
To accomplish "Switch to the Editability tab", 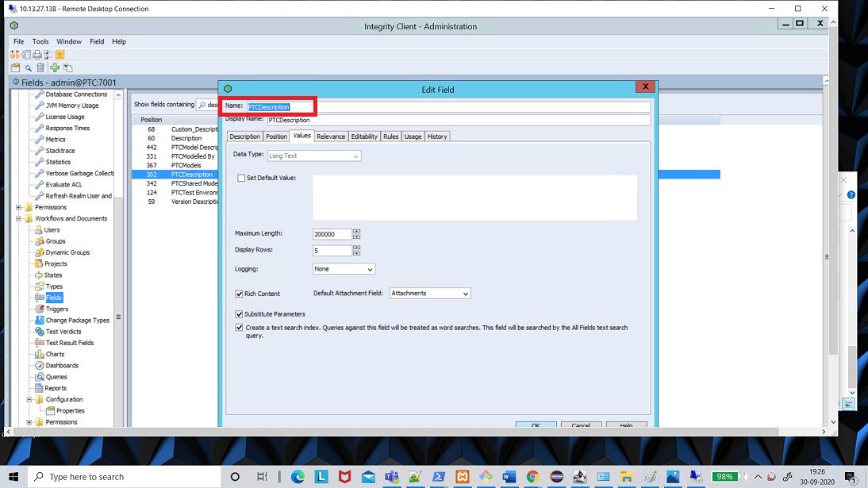I will [364, 136].
